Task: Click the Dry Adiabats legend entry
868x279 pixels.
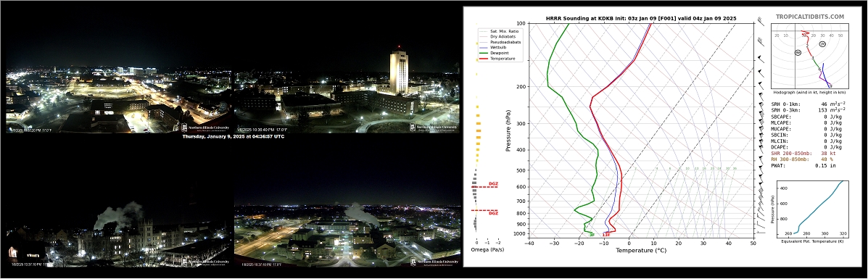Action: (x=498, y=36)
